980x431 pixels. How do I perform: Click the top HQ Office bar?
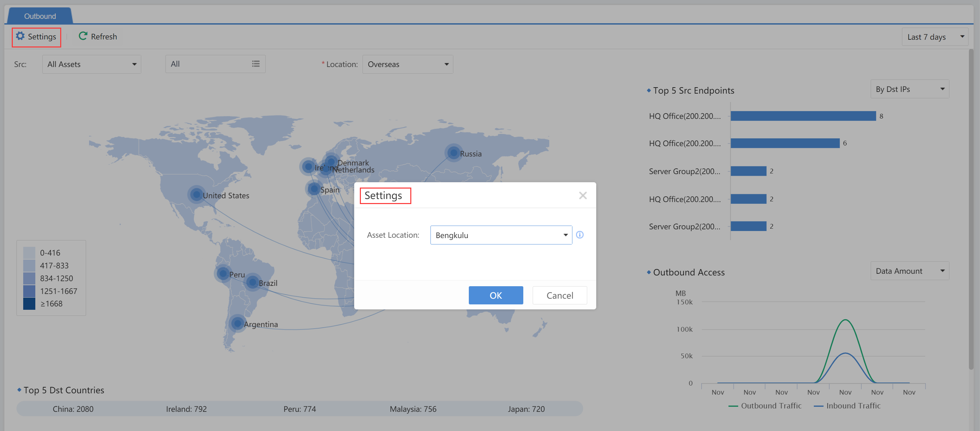(803, 116)
